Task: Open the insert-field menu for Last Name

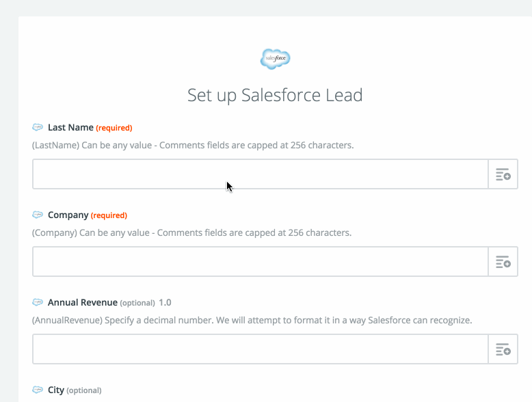Action: 503,174
